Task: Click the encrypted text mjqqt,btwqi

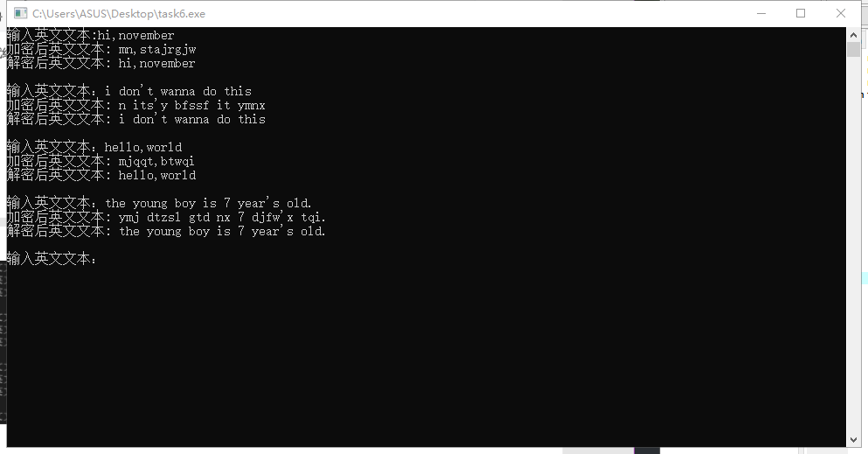Action: tap(156, 162)
